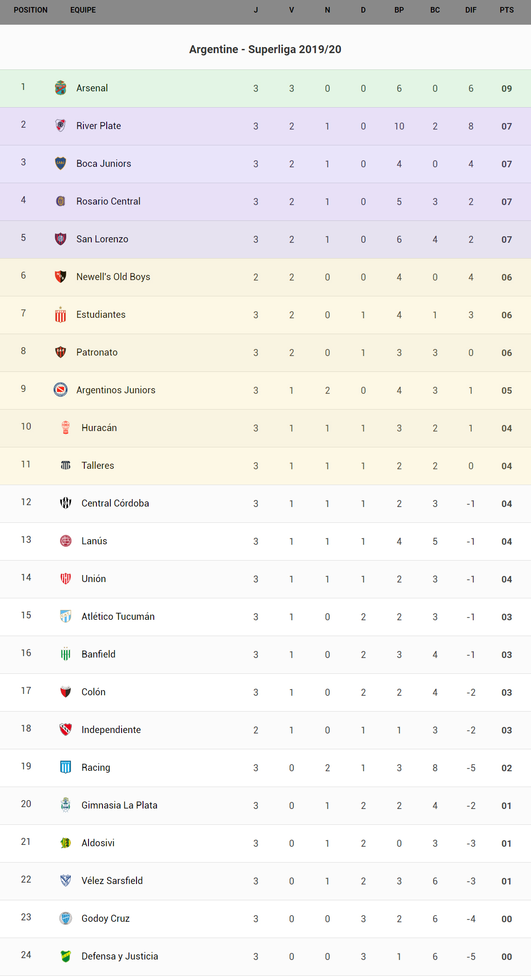This screenshot has width=531, height=980.
Task: Click the Defensa y Justicia crest
Action: coord(66,956)
